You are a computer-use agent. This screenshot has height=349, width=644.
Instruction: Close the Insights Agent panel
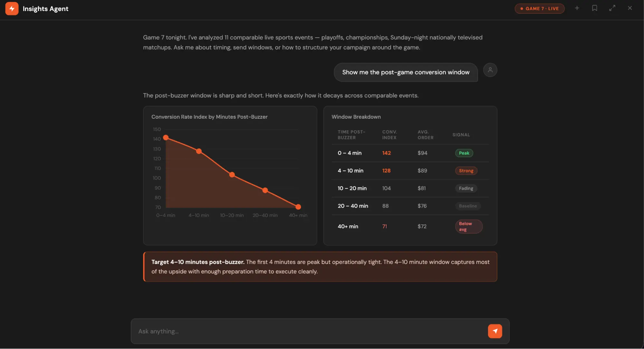pyautogui.click(x=630, y=8)
